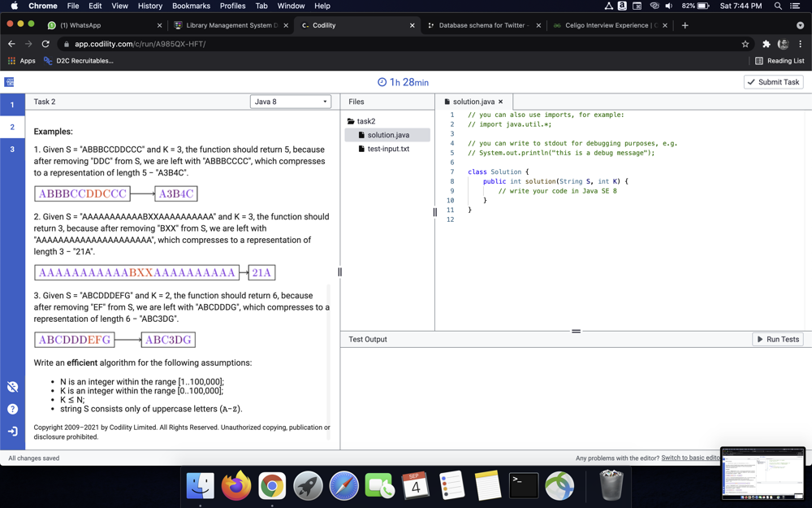Click the 1h 28min timer
The width and height of the screenshot is (812, 508).
(403, 82)
